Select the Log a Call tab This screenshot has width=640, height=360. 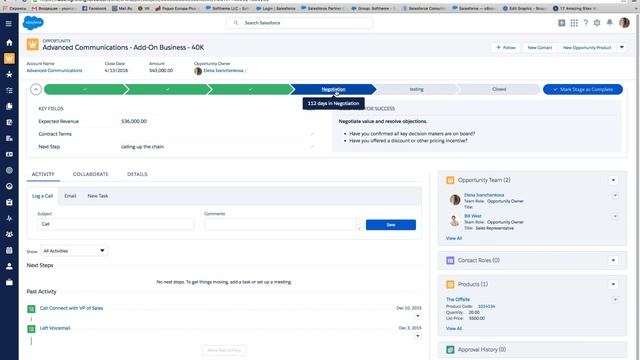pyautogui.click(x=42, y=196)
